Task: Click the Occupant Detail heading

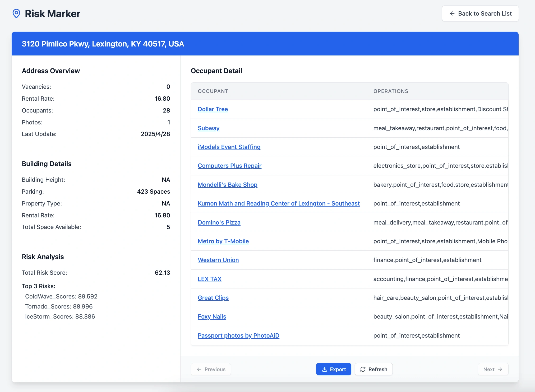Action: pyautogui.click(x=216, y=71)
